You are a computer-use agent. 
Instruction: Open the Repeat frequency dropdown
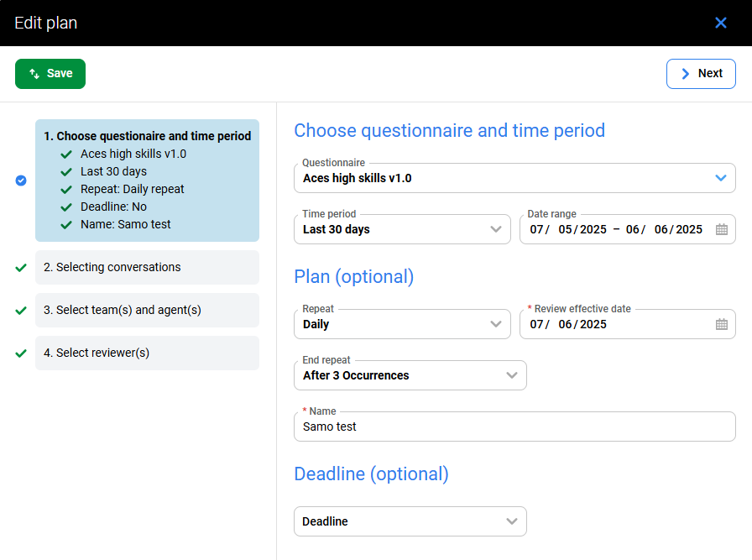tap(495, 324)
